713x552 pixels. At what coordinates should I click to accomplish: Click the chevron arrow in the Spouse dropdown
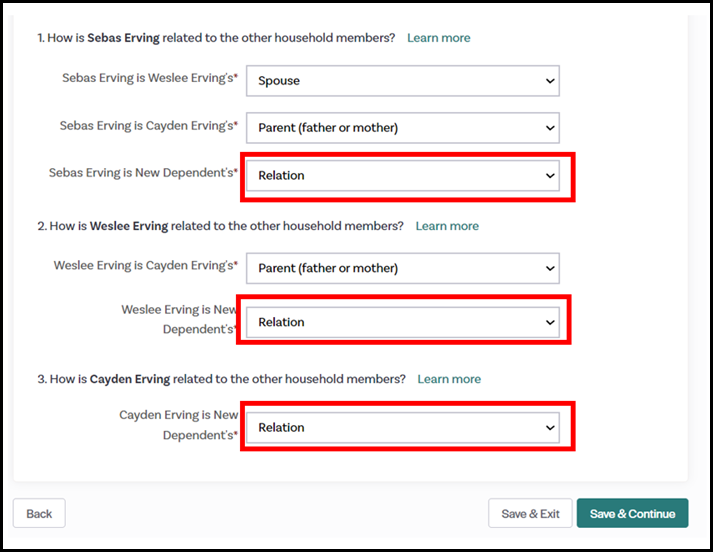click(x=549, y=81)
